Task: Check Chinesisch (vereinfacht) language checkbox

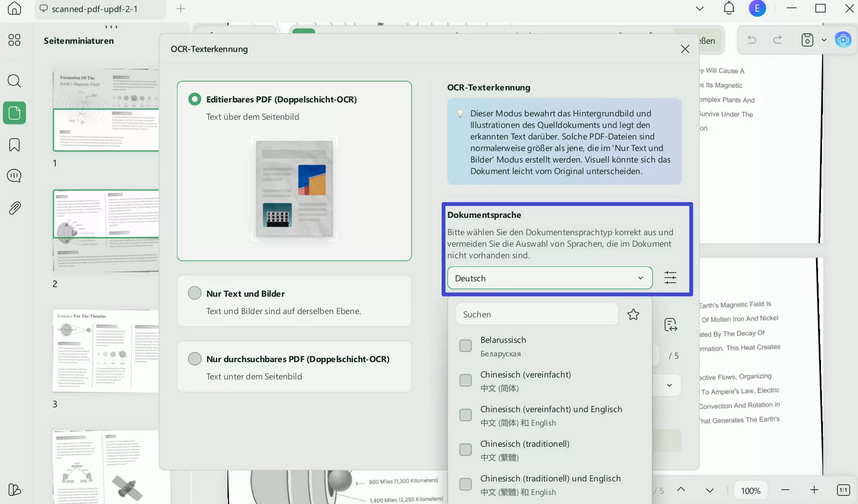Action: (x=466, y=380)
